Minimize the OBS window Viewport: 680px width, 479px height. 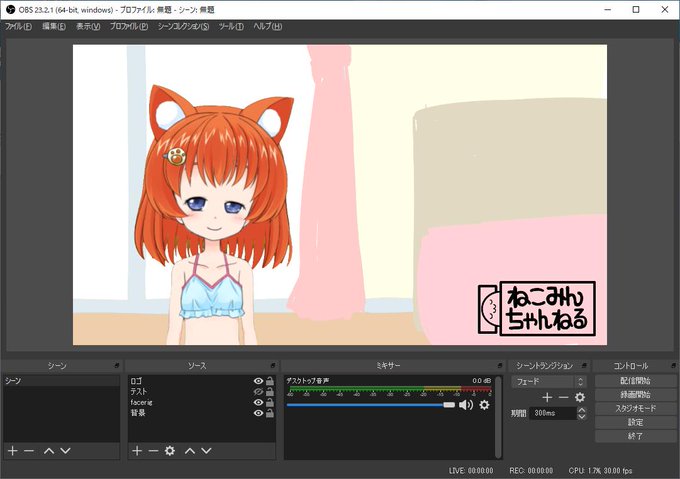(608, 10)
